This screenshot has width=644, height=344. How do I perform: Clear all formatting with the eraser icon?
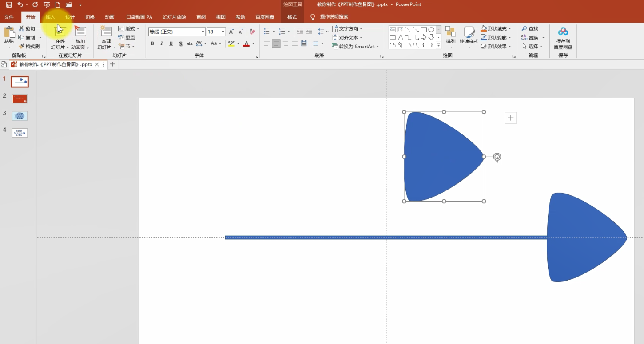pyautogui.click(x=252, y=32)
